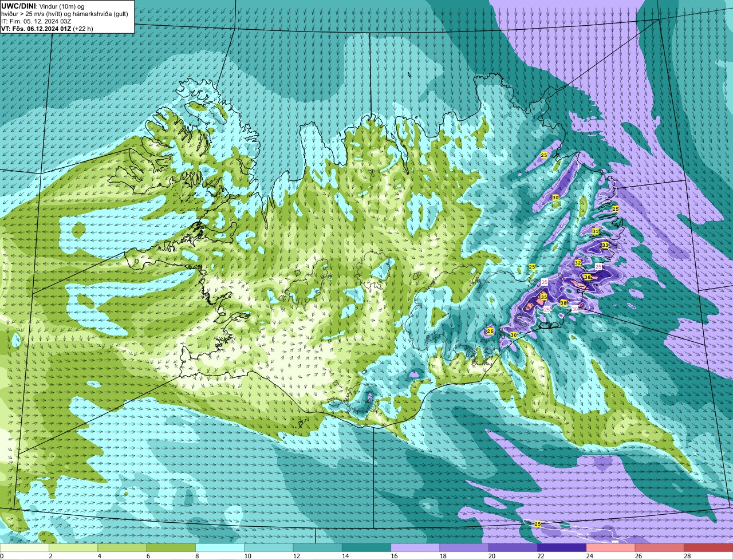Click the salmon 26–28 legend swatch
Viewport: 733px width, 560px height.
660,548
